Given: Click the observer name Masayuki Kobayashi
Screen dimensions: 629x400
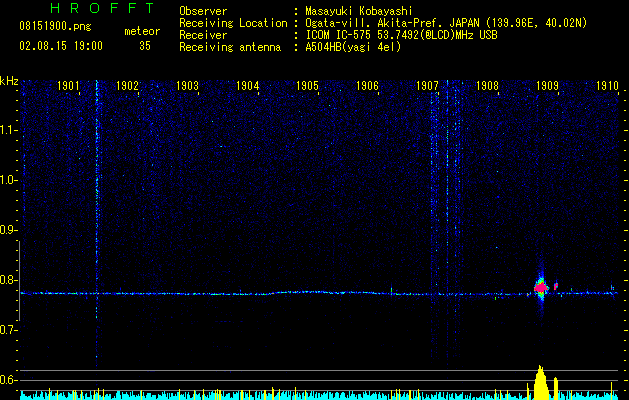Looking at the screenshot, I should (x=358, y=11).
